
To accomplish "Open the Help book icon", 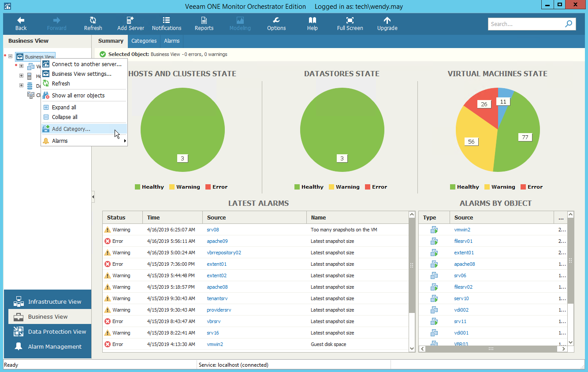I will click(312, 20).
